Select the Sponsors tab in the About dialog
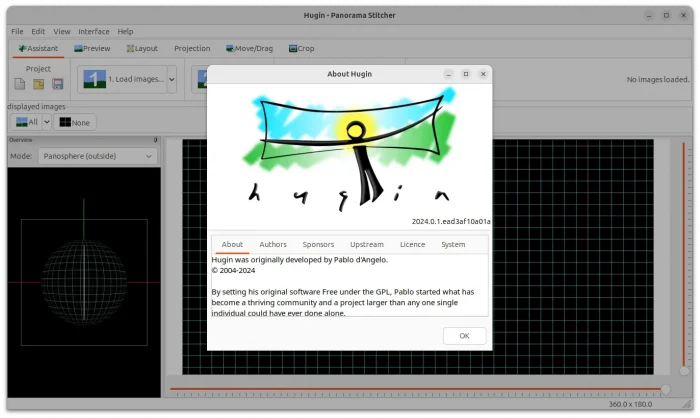Screen dimensions: 700x418 coord(318,244)
